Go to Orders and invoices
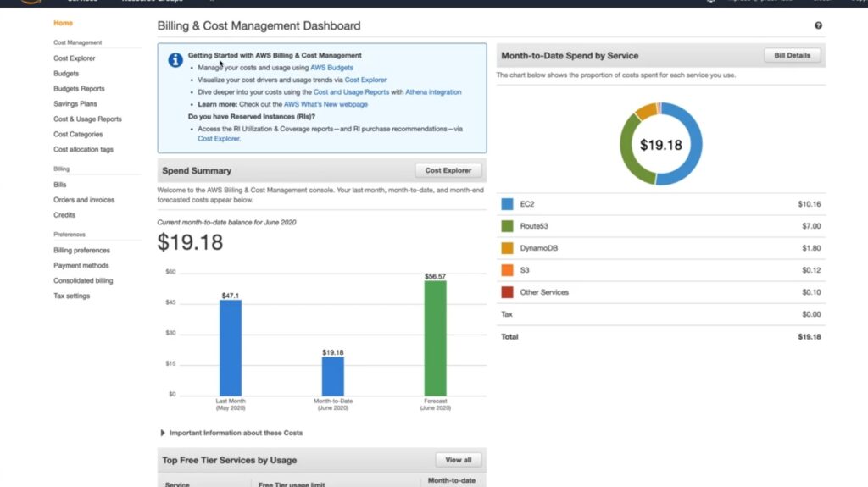The height and width of the screenshot is (487, 868). pos(84,200)
